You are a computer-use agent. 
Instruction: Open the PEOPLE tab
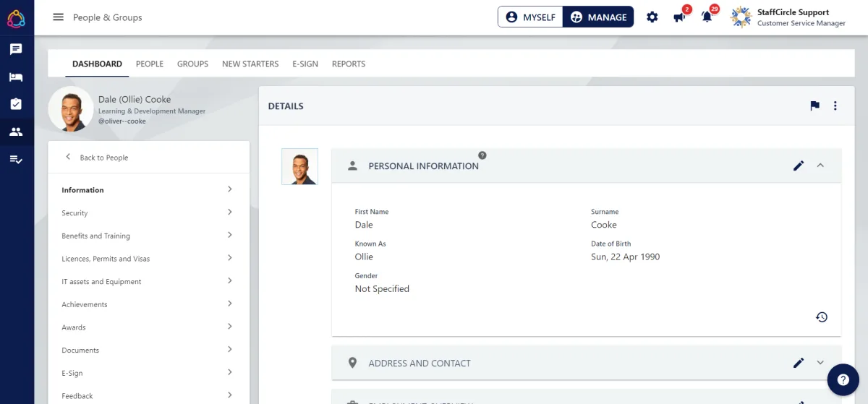[x=150, y=64]
